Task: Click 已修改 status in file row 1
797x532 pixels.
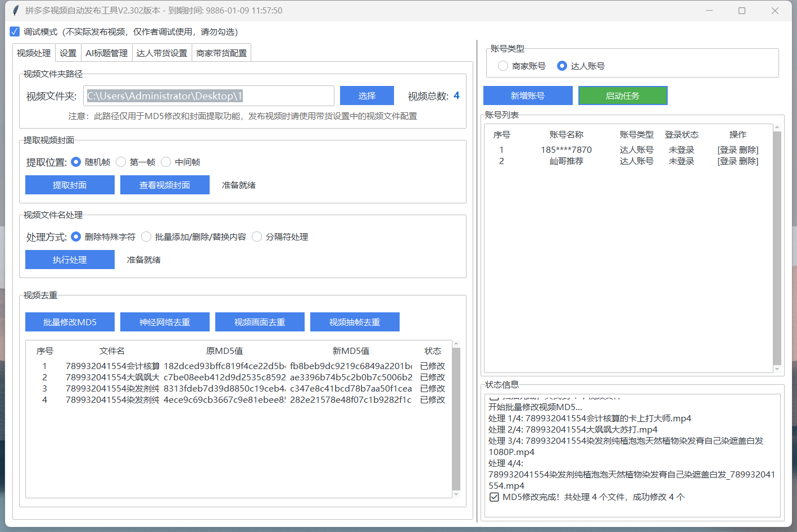Action: point(433,366)
